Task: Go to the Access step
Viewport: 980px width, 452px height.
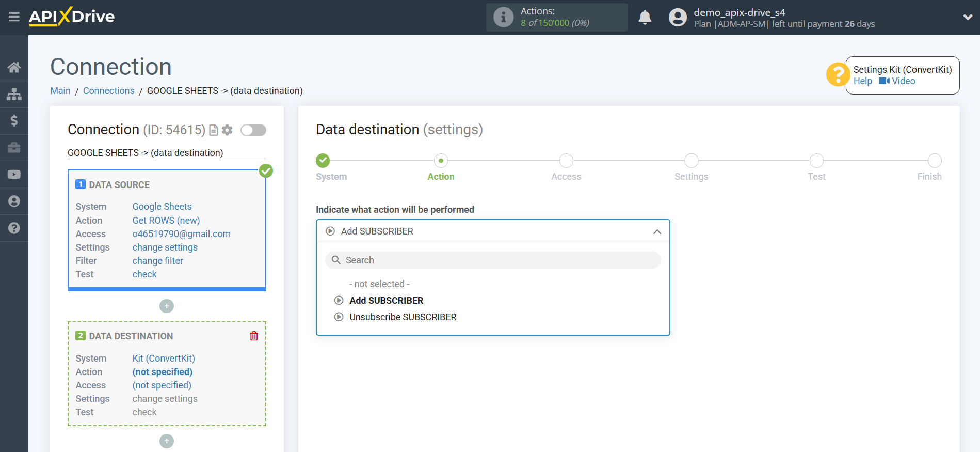Action: tap(566, 161)
